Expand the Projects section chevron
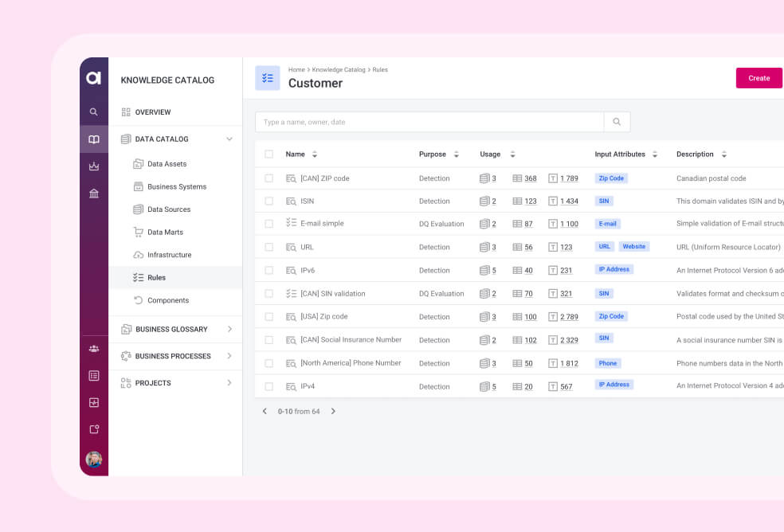The height and width of the screenshot is (532, 784). coord(229,383)
